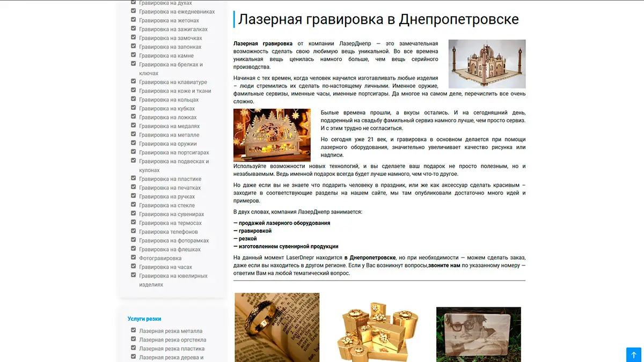
Task: Click checkmark icon beside Лазерная резка металла
Action: (134, 331)
